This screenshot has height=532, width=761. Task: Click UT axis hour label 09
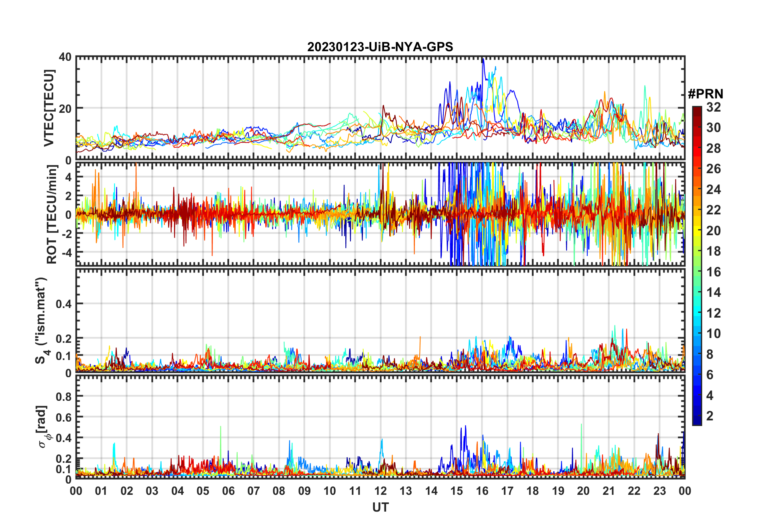coord(304,491)
